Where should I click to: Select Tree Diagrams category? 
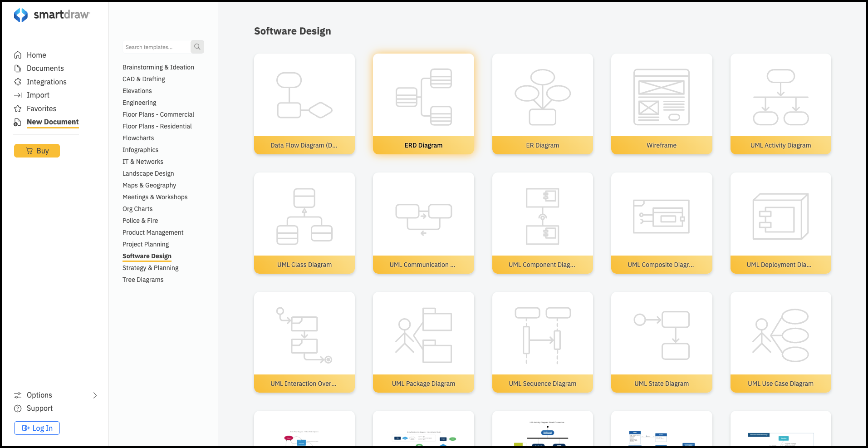coord(143,280)
